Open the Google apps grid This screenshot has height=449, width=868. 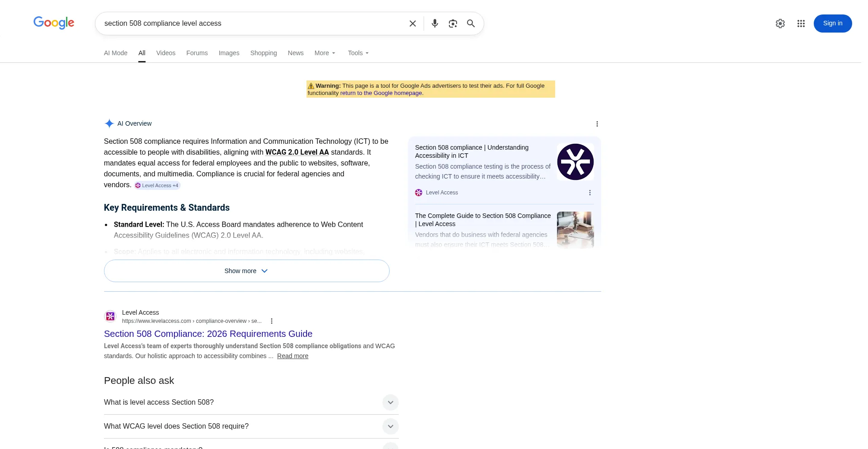pyautogui.click(x=801, y=24)
